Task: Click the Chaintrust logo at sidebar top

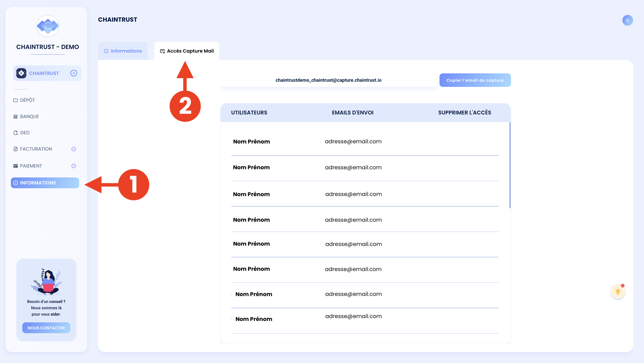Action: 48,26
